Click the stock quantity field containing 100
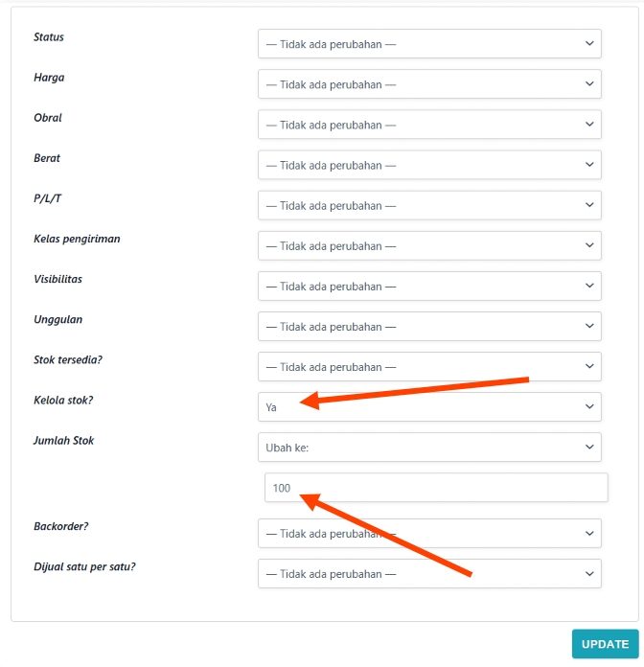The image size is (644, 667). (x=436, y=488)
